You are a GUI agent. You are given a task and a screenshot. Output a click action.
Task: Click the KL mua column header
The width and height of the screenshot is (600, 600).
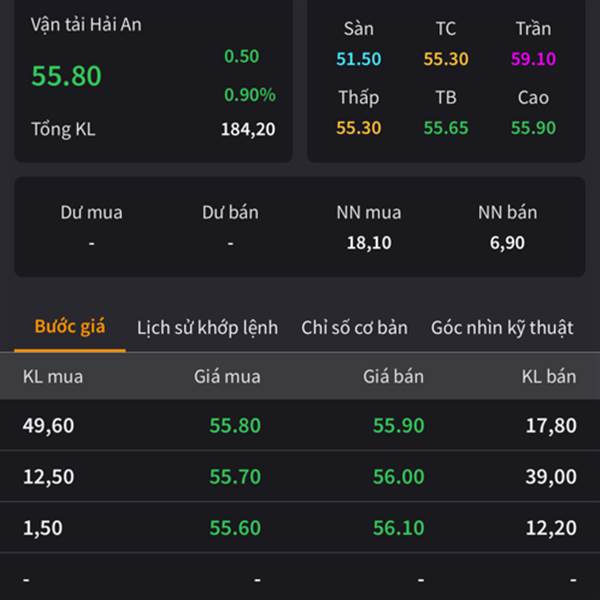pyautogui.click(x=53, y=377)
